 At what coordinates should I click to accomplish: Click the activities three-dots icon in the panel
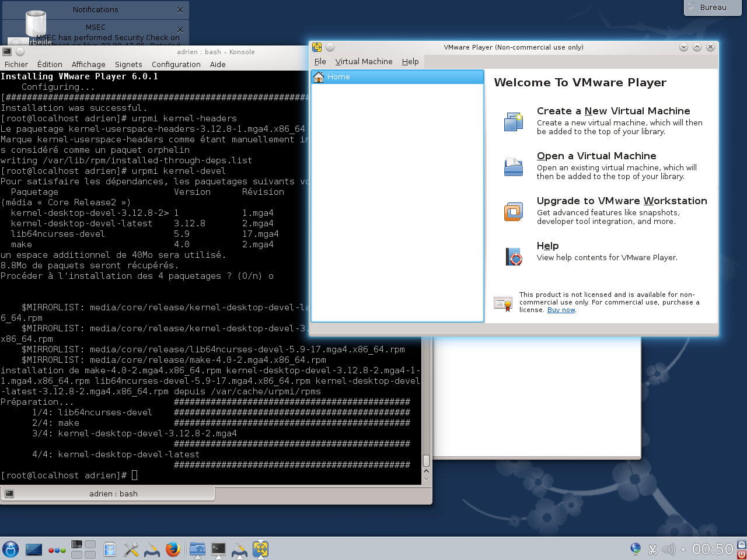[57, 550]
